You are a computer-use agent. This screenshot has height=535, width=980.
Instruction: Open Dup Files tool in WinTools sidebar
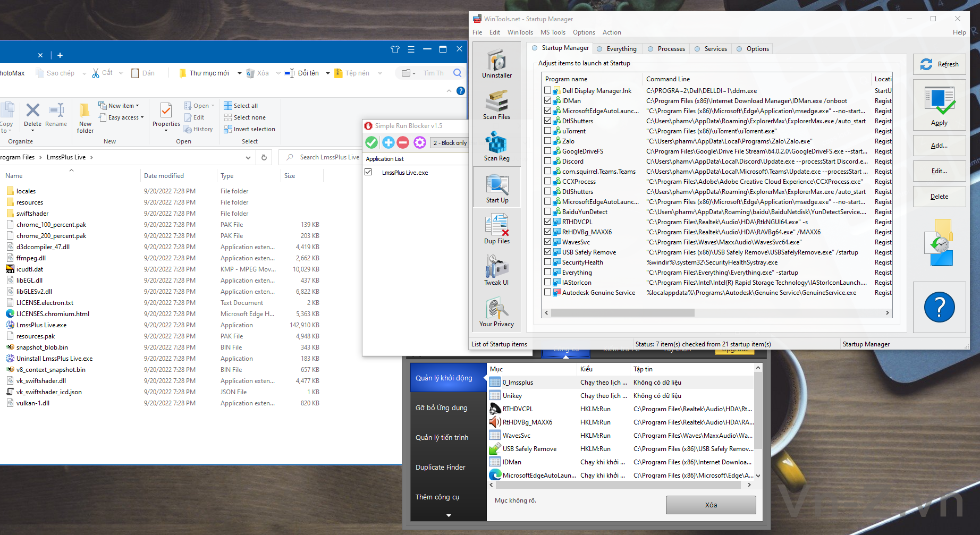496,229
